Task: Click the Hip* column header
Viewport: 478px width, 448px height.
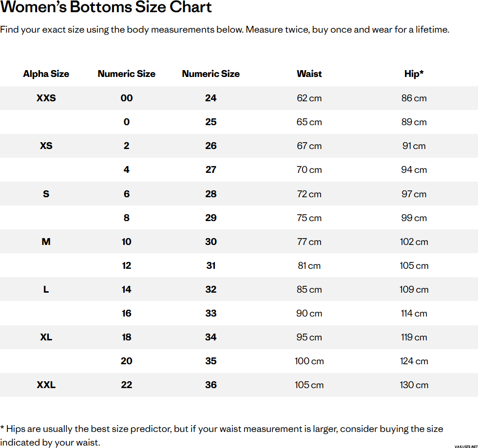Action: [x=414, y=74]
